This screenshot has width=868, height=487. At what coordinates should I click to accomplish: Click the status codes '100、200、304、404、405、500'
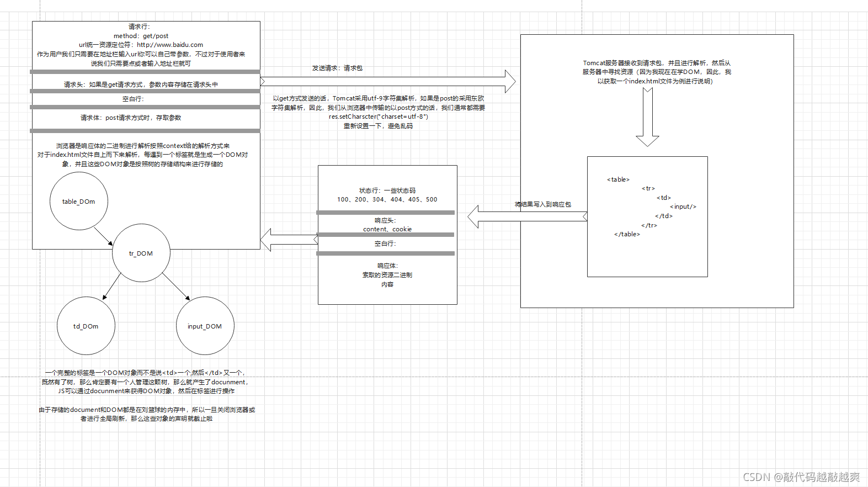coord(387,199)
